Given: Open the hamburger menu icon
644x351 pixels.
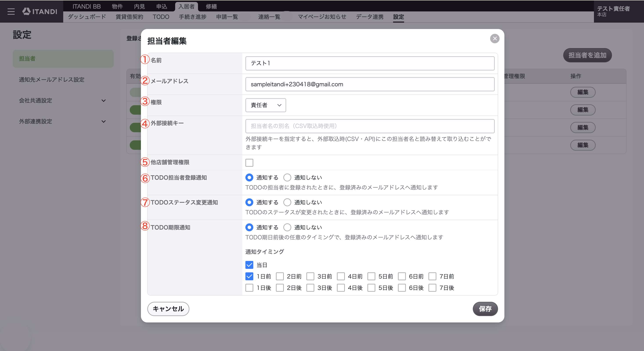Looking at the screenshot, I should [x=11, y=11].
